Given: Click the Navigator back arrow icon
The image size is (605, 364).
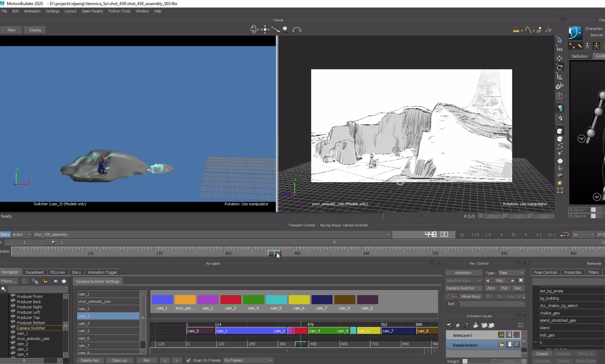Looking at the screenshot, I should [x=56, y=281].
